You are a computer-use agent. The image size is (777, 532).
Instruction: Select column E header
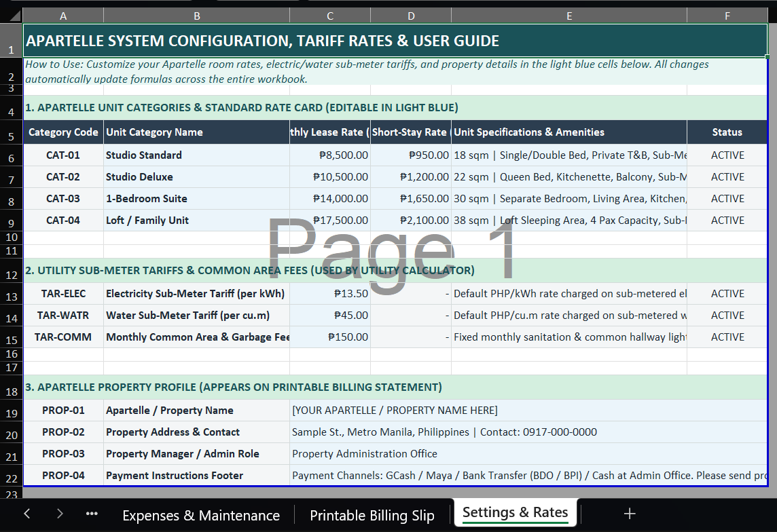tap(569, 16)
